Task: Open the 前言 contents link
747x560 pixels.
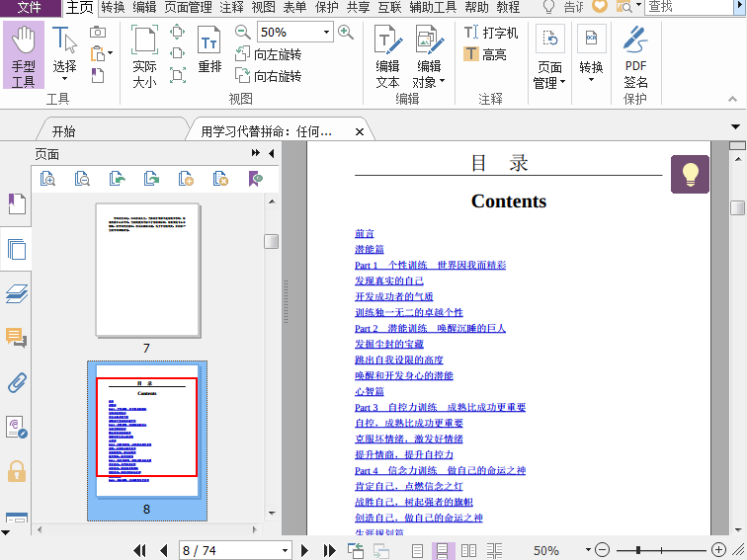Action: (x=365, y=233)
